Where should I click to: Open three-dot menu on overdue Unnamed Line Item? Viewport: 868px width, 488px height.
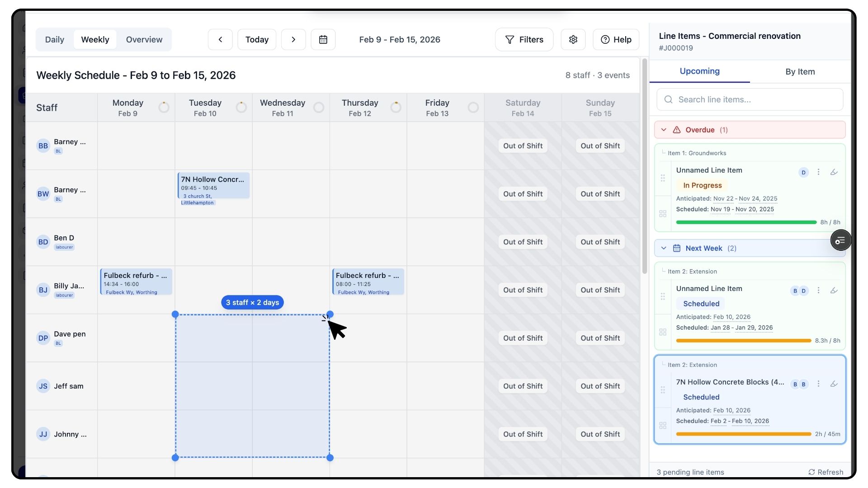pos(818,172)
